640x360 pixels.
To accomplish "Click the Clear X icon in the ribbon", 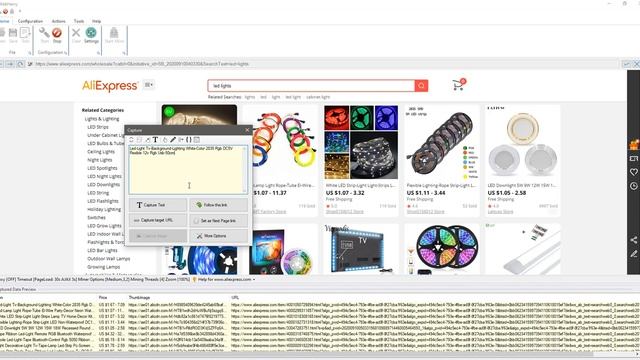I will (76, 32).
